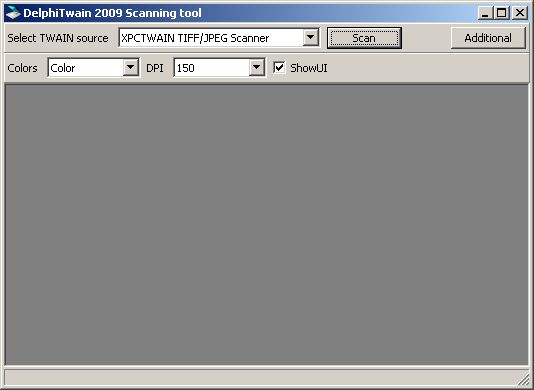This screenshot has height=390, width=534.
Task: Click the Select TWAIN source label
Action: 58,38
